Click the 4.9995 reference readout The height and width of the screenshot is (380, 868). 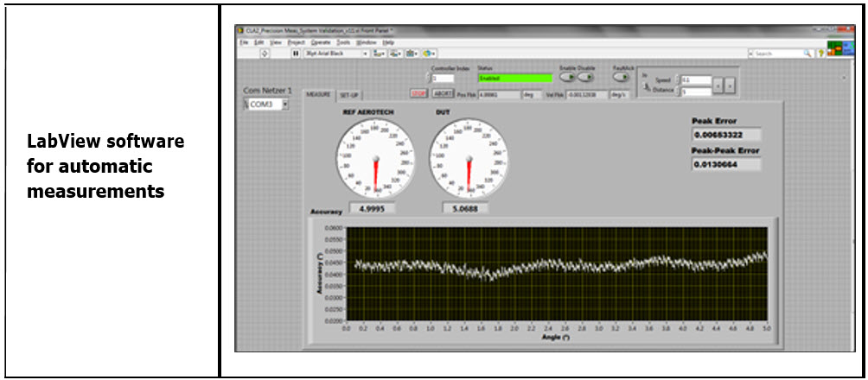[373, 208]
